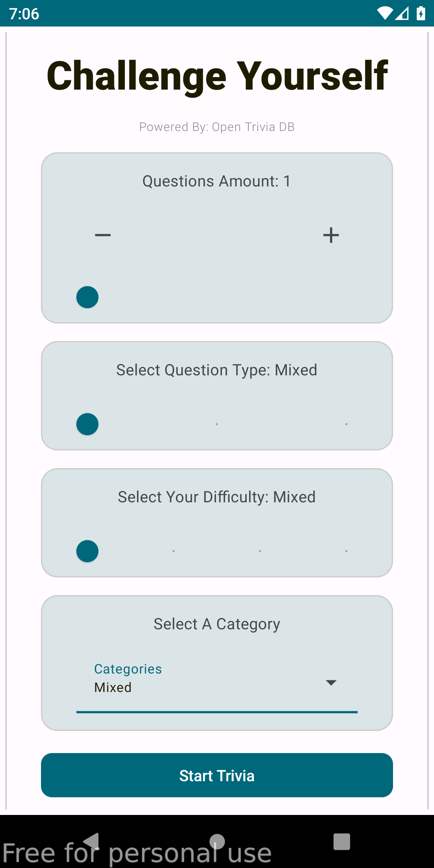
Task: Select last tick on Difficulty slider
Action: (346, 551)
